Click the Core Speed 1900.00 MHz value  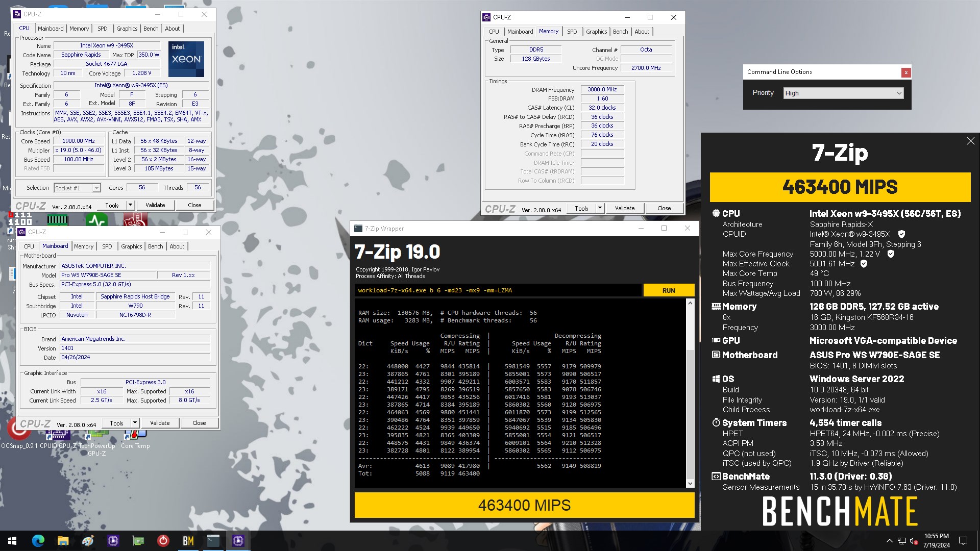(x=79, y=141)
